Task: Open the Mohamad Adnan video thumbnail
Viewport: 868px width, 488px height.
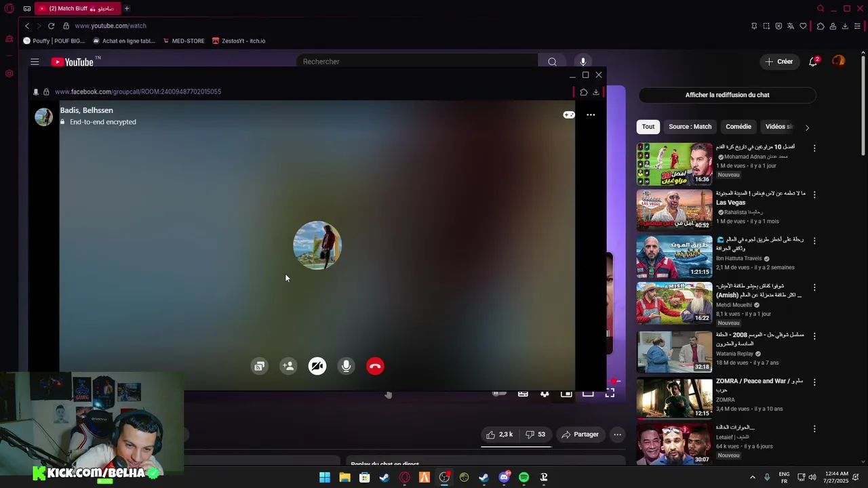Action: click(674, 164)
